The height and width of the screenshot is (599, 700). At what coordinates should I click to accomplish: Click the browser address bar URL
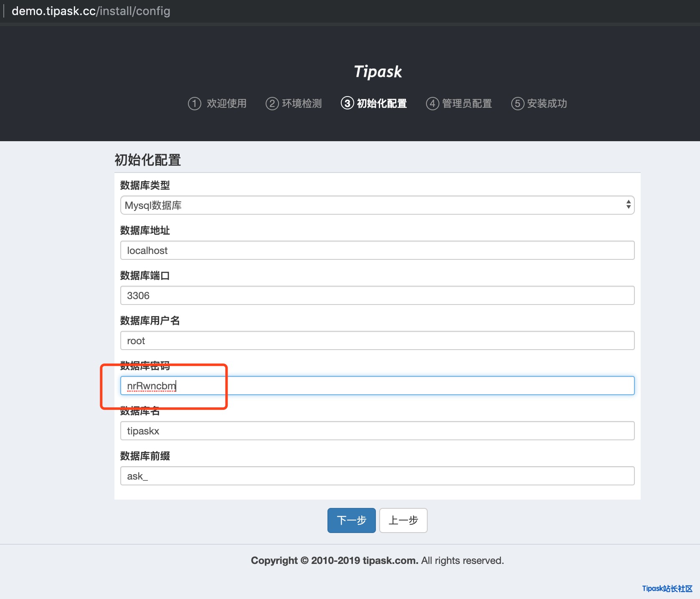pos(91,11)
